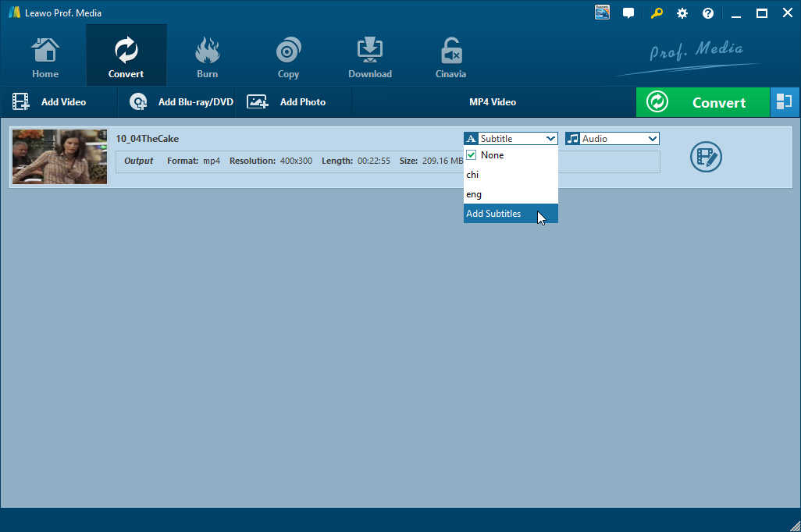This screenshot has width=801, height=532.
Task: Open the registration key icon
Action: (x=657, y=12)
